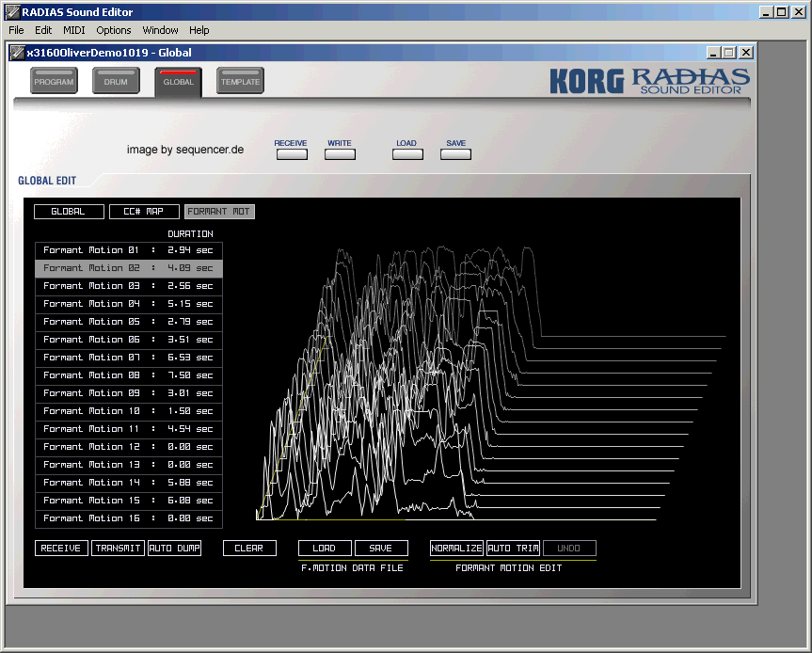
Task: Switch to DRUM mode button
Action: pos(116,81)
